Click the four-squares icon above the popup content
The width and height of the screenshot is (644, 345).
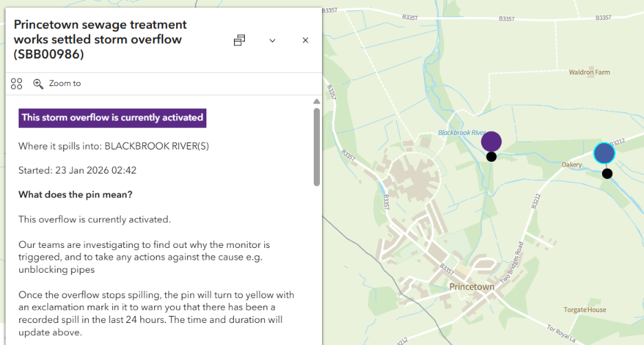(17, 83)
